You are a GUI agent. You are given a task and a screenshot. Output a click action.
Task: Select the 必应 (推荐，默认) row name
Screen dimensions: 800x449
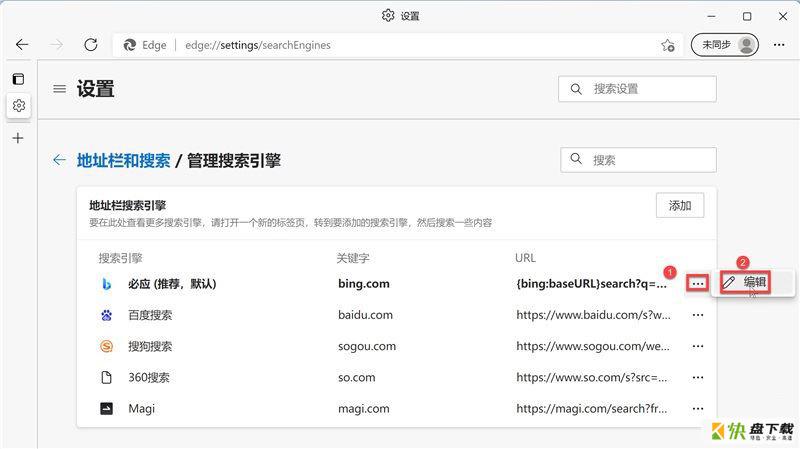pos(172,284)
